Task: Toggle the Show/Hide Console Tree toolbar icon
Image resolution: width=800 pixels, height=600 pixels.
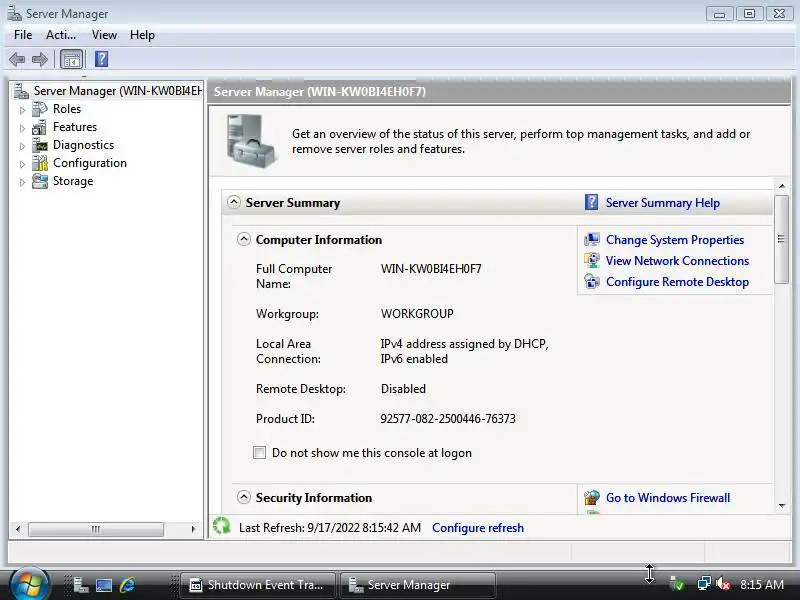Action: click(71, 60)
